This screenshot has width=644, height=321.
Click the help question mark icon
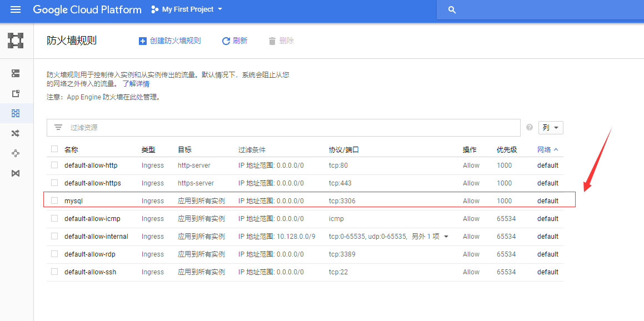530,127
